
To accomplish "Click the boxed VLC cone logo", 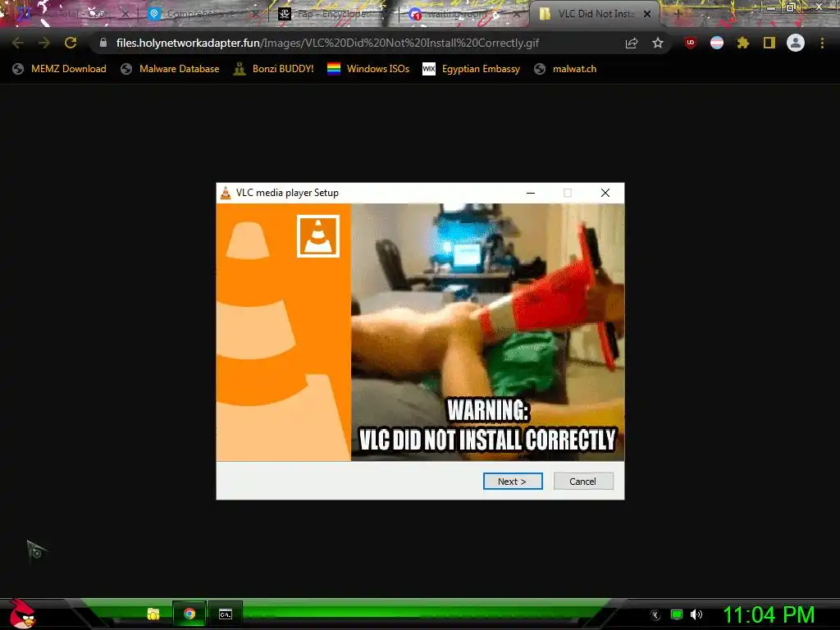I will click(318, 236).
